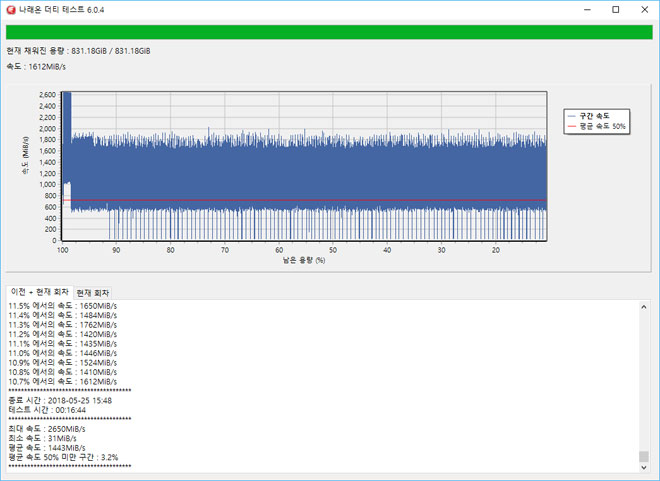Select log line 11.0% 에서의 속도 1446MiB/s

point(63,353)
